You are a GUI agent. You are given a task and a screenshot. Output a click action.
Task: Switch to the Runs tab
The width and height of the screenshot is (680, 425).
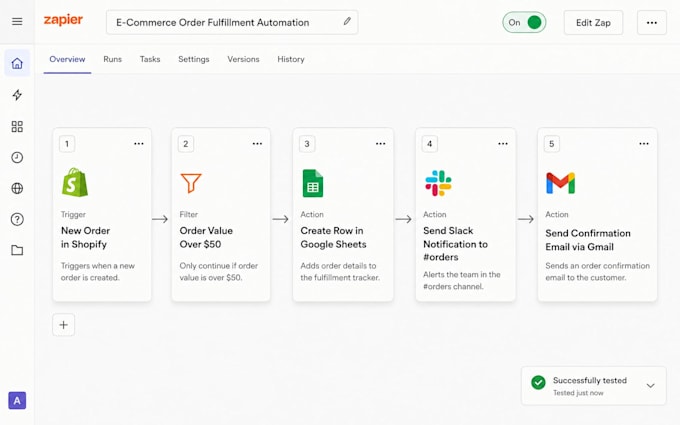click(x=112, y=59)
